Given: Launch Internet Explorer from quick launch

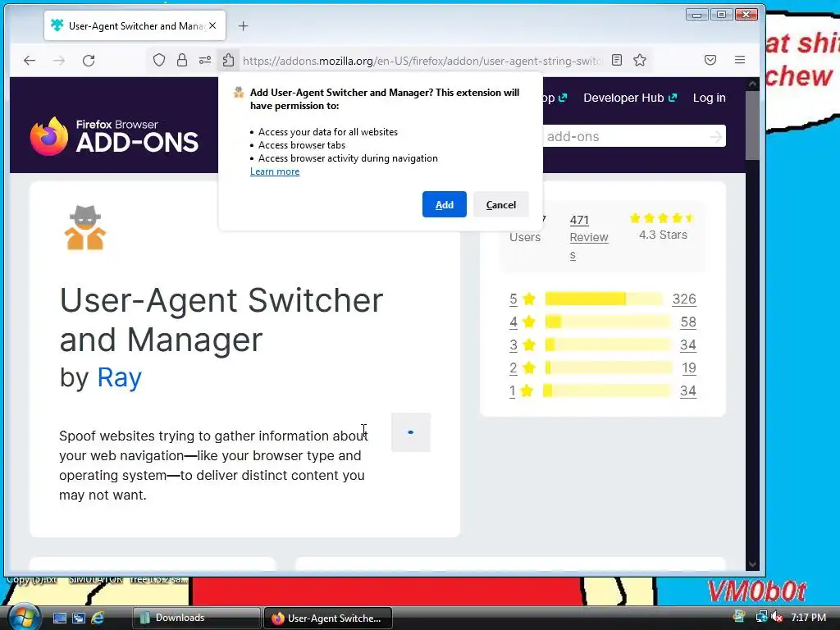Looking at the screenshot, I should (98, 619).
